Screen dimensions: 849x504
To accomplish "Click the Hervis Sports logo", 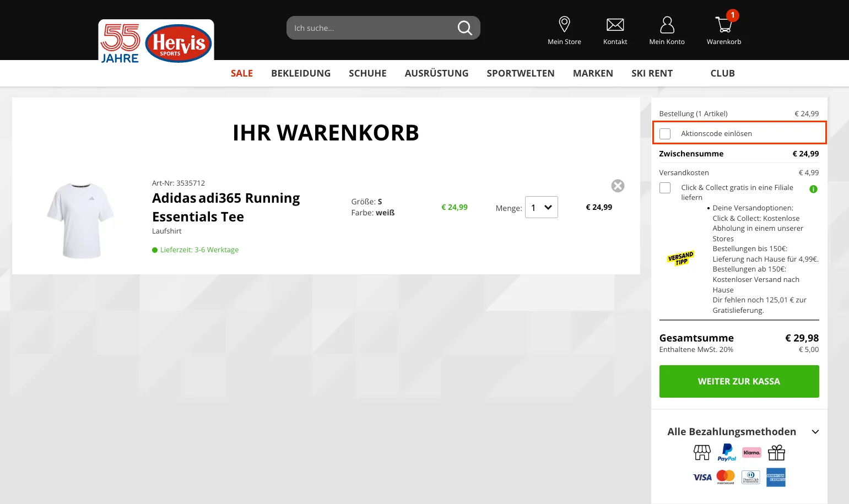I will coord(156,43).
